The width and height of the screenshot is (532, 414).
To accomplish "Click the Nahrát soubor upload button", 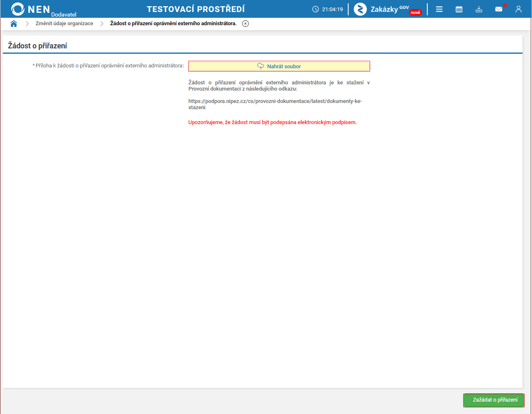I will [x=279, y=66].
